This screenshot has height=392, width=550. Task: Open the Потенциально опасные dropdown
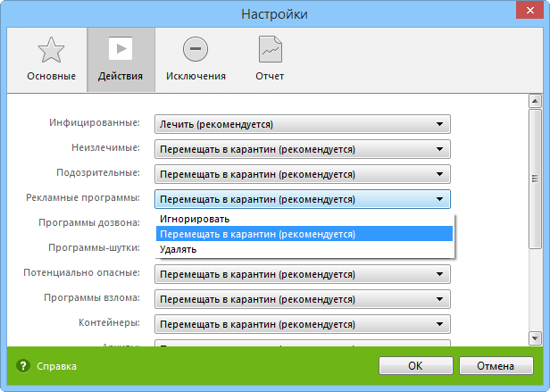303,274
